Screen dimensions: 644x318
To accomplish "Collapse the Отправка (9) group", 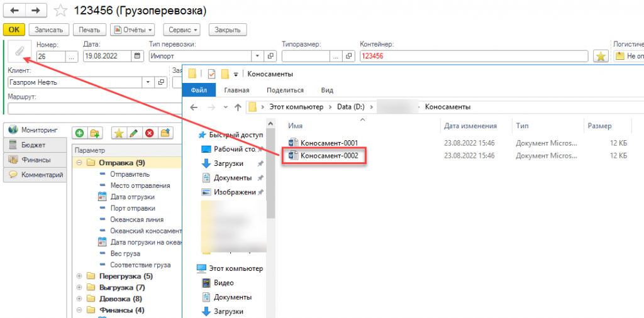I will 79,163.
